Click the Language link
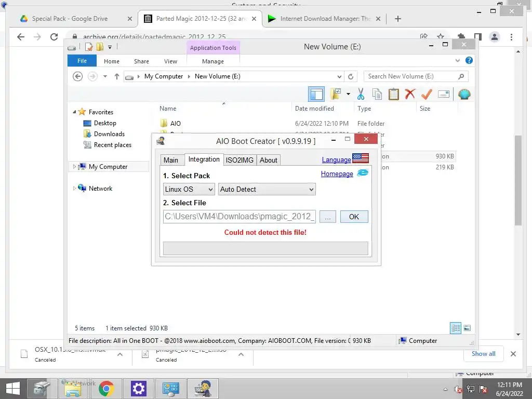 click(x=336, y=160)
